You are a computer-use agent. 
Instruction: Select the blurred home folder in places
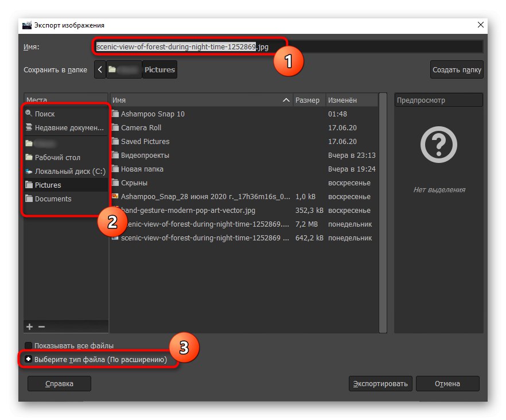tap(66, 143)
